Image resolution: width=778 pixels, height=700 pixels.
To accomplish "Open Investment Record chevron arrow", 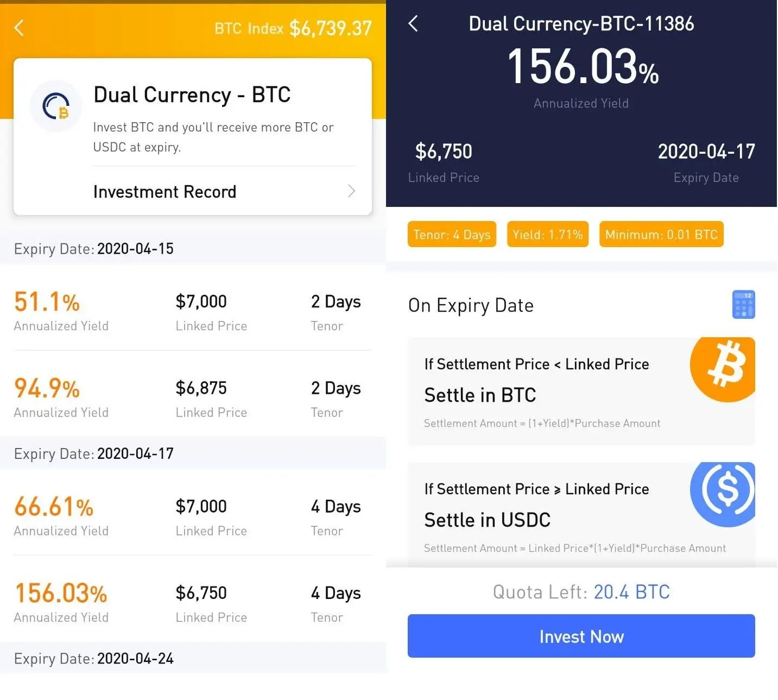I will [x=351, y=191].
